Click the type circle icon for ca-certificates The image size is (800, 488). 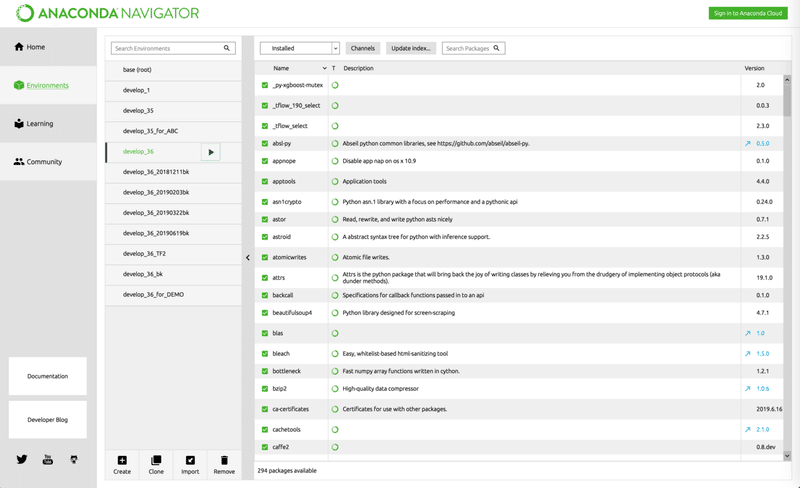coord(335,409)
